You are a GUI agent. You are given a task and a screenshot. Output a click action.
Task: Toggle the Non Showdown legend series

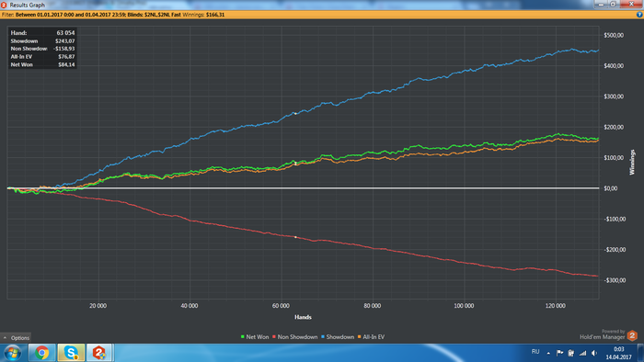click(295, 337)
